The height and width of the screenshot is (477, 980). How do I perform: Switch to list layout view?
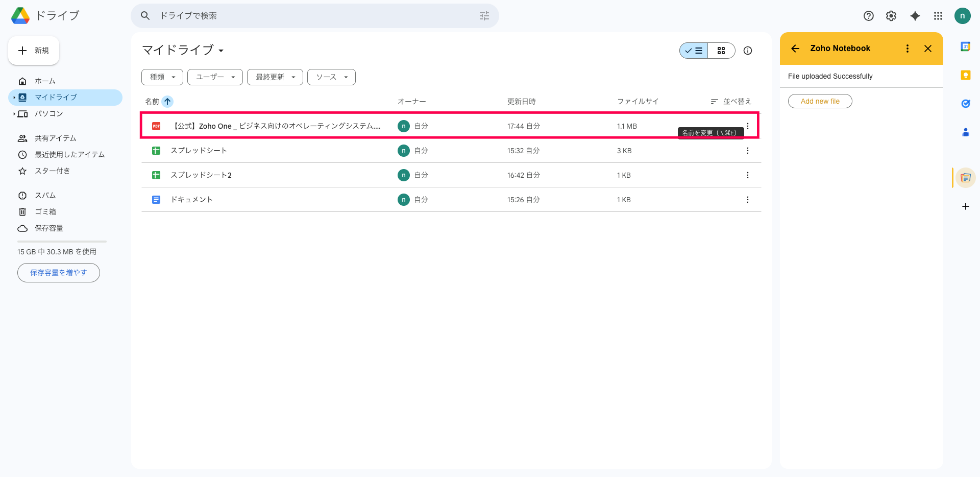(694, 51)
